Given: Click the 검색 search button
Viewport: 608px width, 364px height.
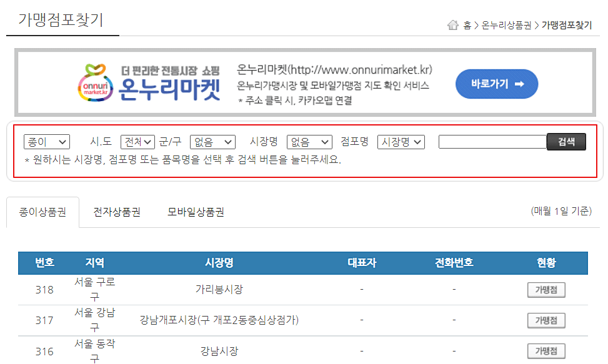Looking at the screenshot, I should click(566, 142).
